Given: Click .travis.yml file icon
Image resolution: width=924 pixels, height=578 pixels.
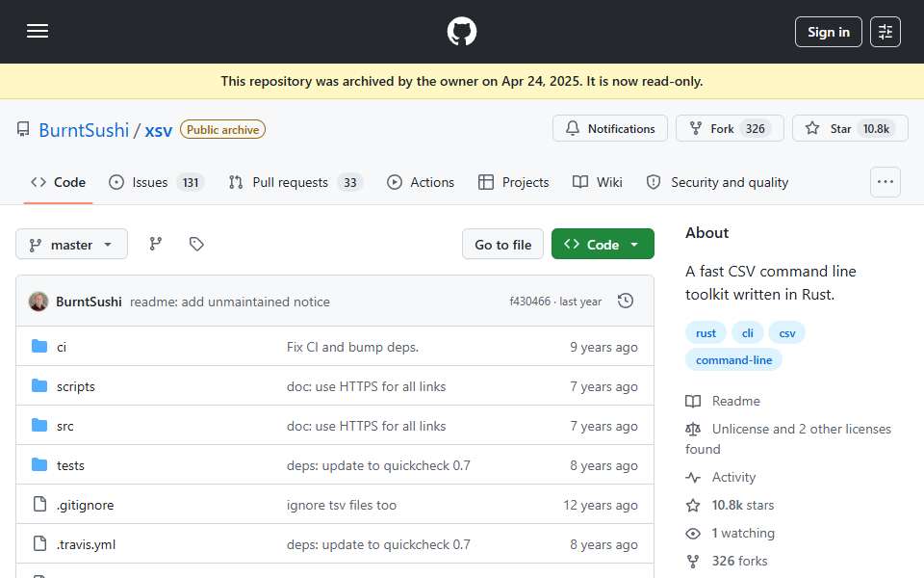Looking at the screenshot, I should click(39, 543).
